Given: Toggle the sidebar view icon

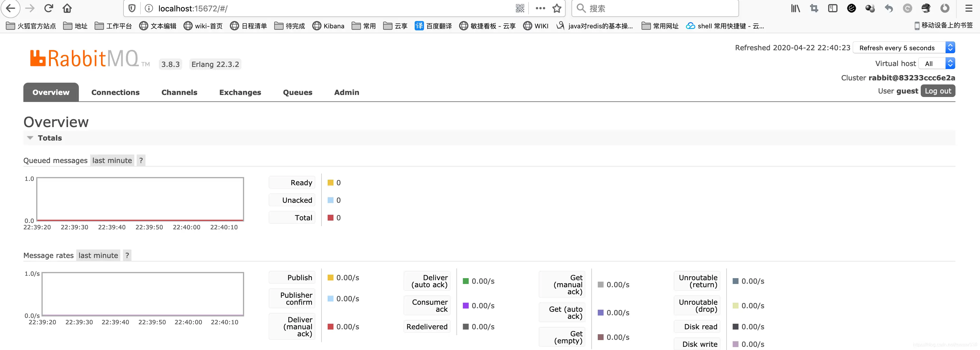Looking at the screenshot, I should (x=833, y=8).
